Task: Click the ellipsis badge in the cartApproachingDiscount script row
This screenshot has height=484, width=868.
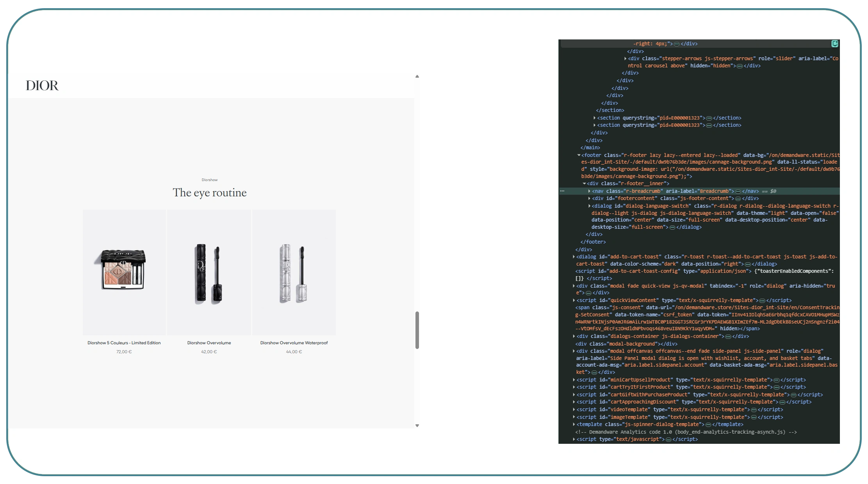Action: pyautogui.click(x=782, y=402)
